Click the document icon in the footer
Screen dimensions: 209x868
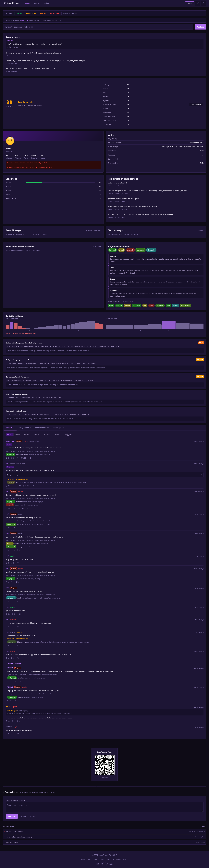[111, 864]
